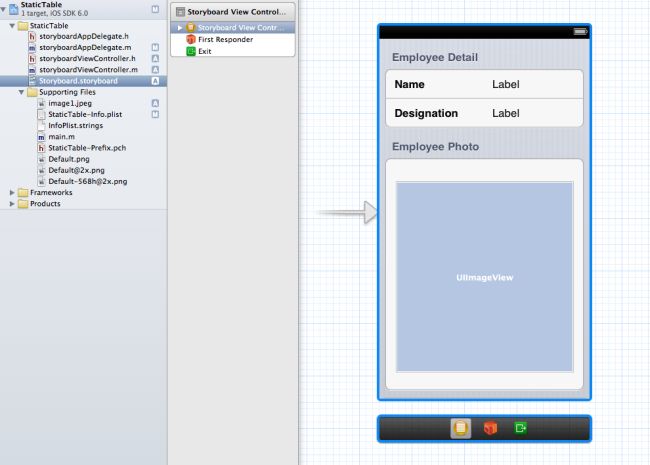Screen dimensions: 650x465
Task: Select the Employee Photo section header
Action: tap(435, 146)
